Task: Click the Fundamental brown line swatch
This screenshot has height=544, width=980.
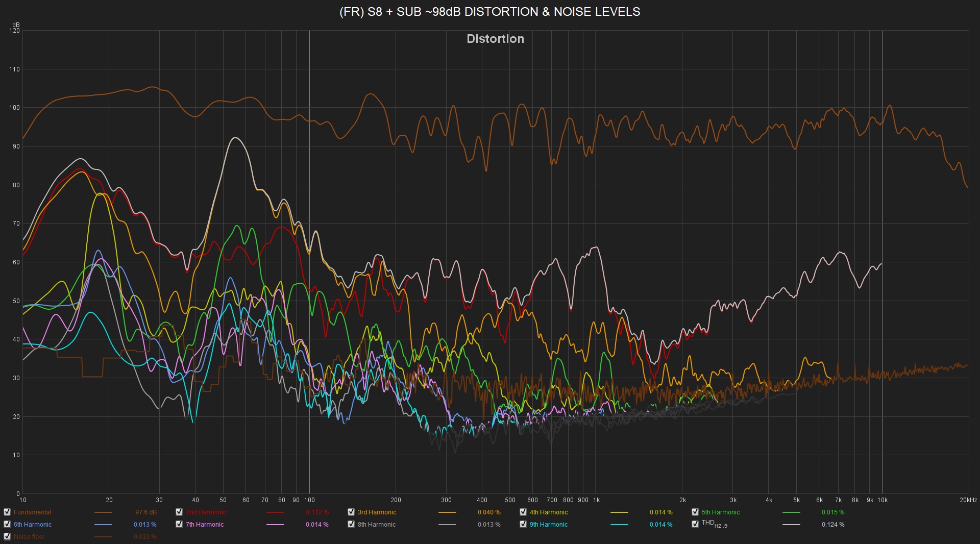Action: tap(103, 512)
